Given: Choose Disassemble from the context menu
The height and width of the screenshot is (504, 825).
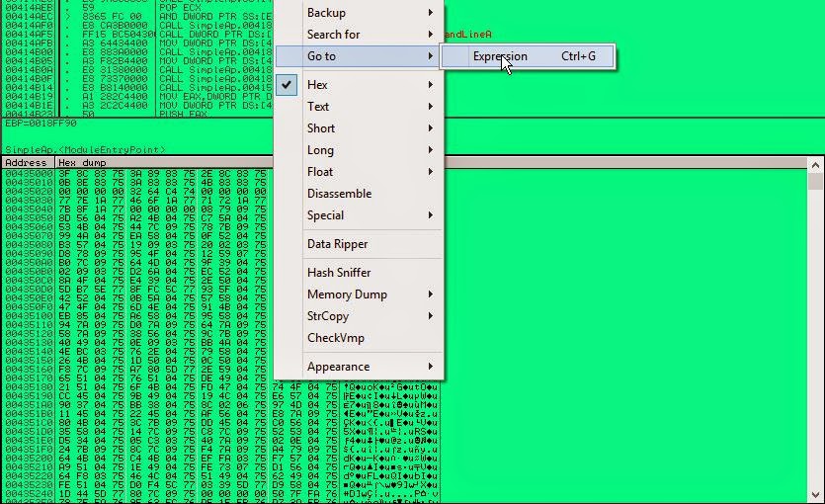Looking at the screenshot, I should pyautogui.click(x=359, y=194).
